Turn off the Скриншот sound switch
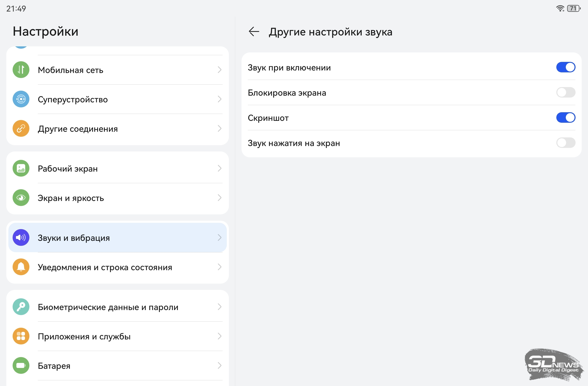 click(566, 118)
